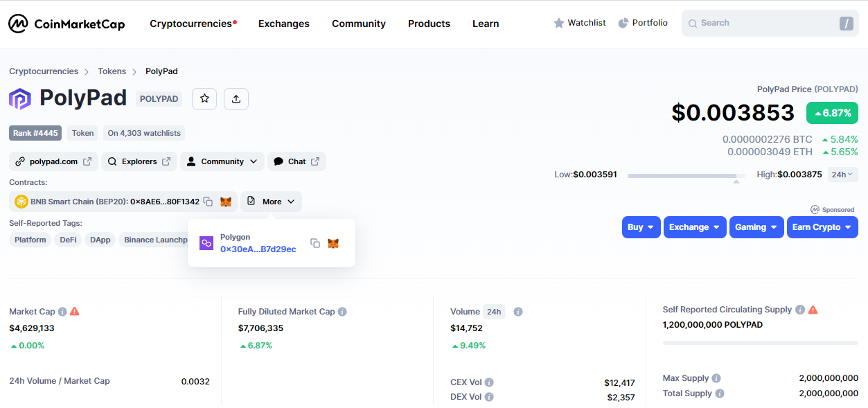
Task: Click the CEX Vol info icon
Action: pos(489,382)
